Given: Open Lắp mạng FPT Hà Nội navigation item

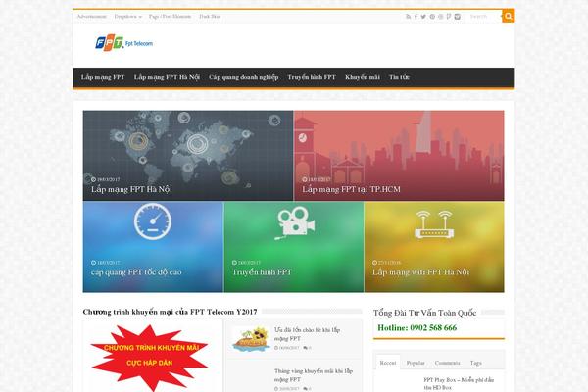Looking at the screenshot, I should tap(167, 77).
